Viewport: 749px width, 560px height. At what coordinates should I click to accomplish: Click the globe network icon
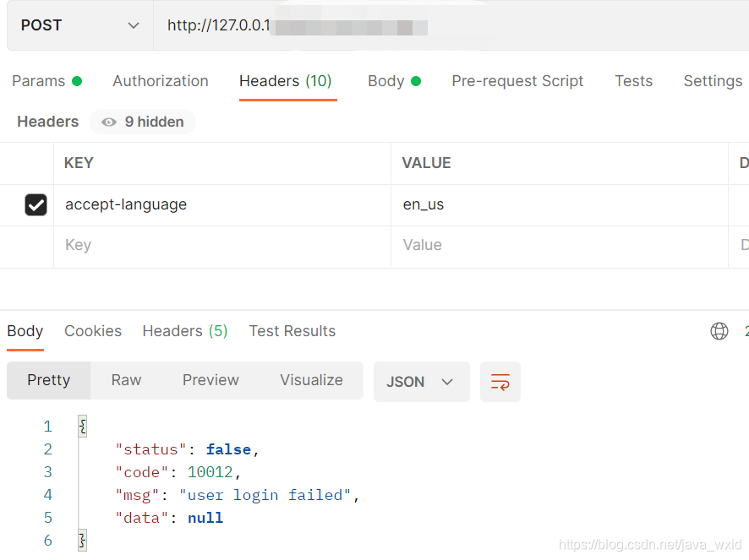point(719,331)
